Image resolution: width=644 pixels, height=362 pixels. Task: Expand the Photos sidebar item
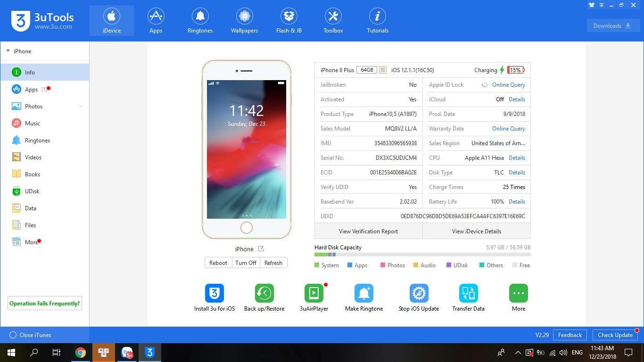(81, 107)
